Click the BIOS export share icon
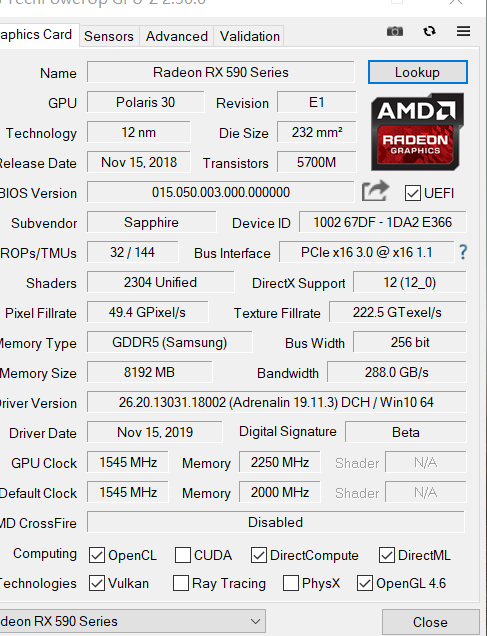This screenshot has height=636, width=487. [375, 191]
